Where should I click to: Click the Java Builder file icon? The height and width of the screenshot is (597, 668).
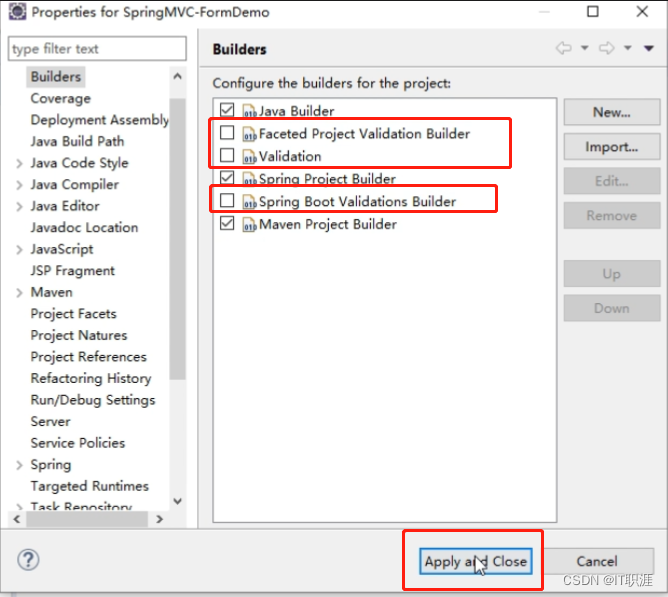pyautogui.click(x=249, y=111)
